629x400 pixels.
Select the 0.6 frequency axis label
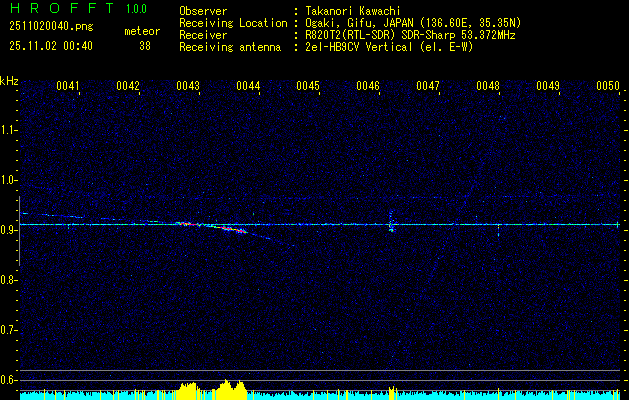click(9, 380)
